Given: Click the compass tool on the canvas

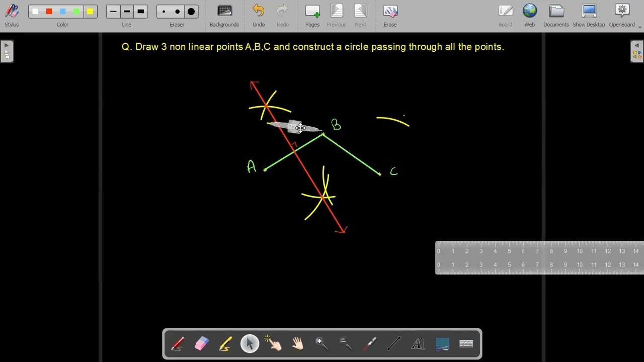Looking at the screenshot, I should [294, 127].
